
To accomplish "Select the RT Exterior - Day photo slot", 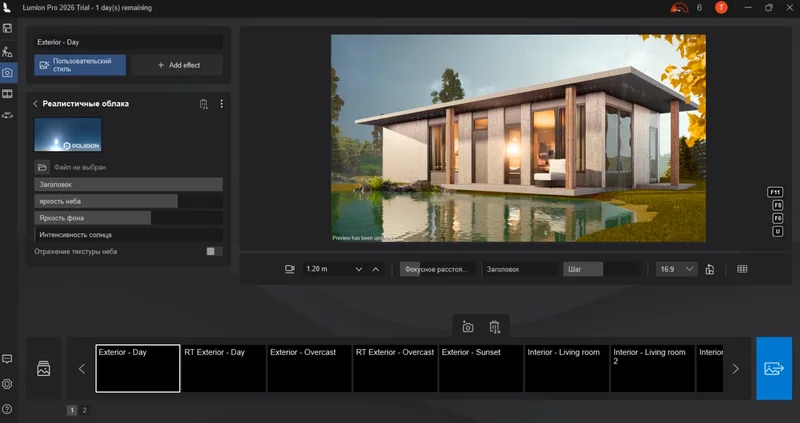I will click(223, 368).
